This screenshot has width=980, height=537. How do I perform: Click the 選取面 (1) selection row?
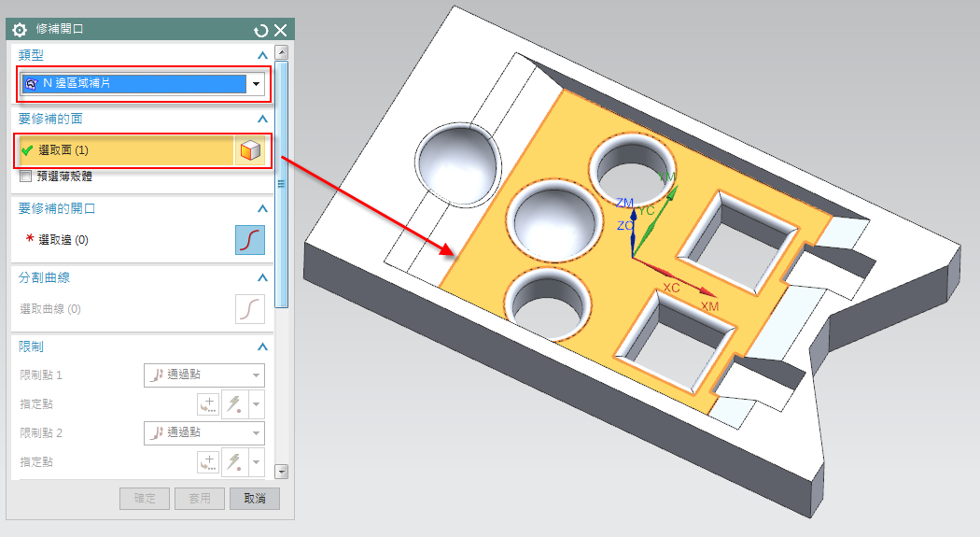click(126, 150)
